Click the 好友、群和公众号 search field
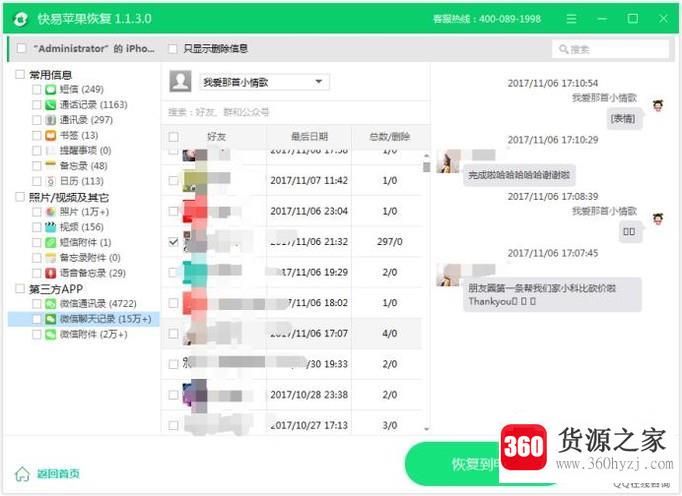 coord(295,112)
